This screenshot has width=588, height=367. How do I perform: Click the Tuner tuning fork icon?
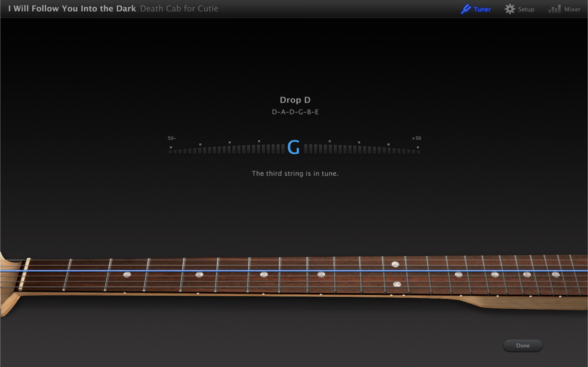466,9
